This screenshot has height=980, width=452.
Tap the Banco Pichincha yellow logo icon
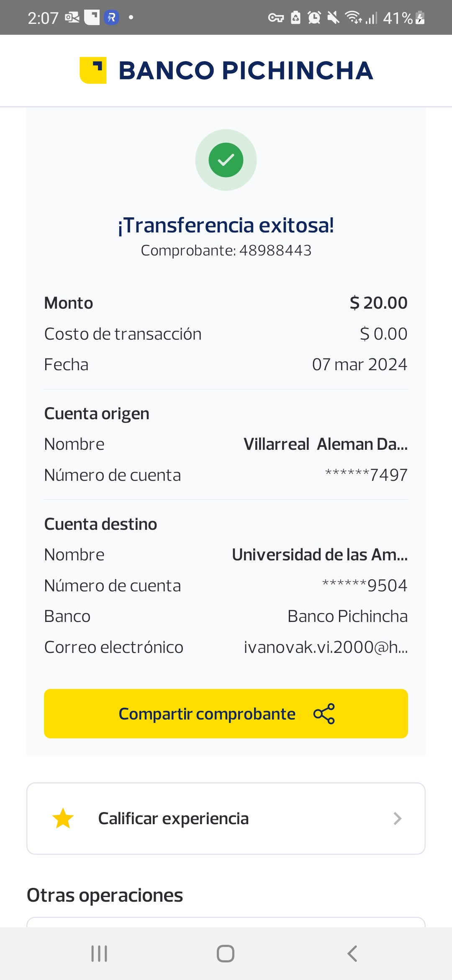pyautogui.click(x=93, y=70)
